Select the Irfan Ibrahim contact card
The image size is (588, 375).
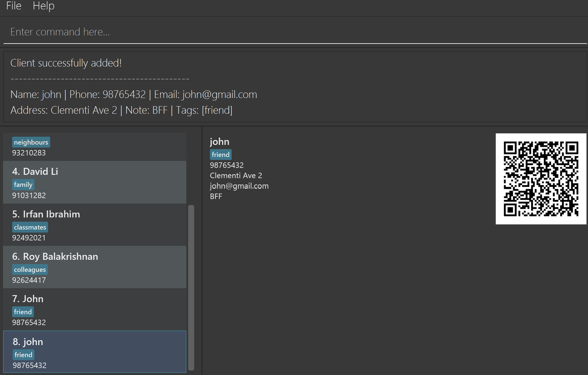[x=94, y=225]
